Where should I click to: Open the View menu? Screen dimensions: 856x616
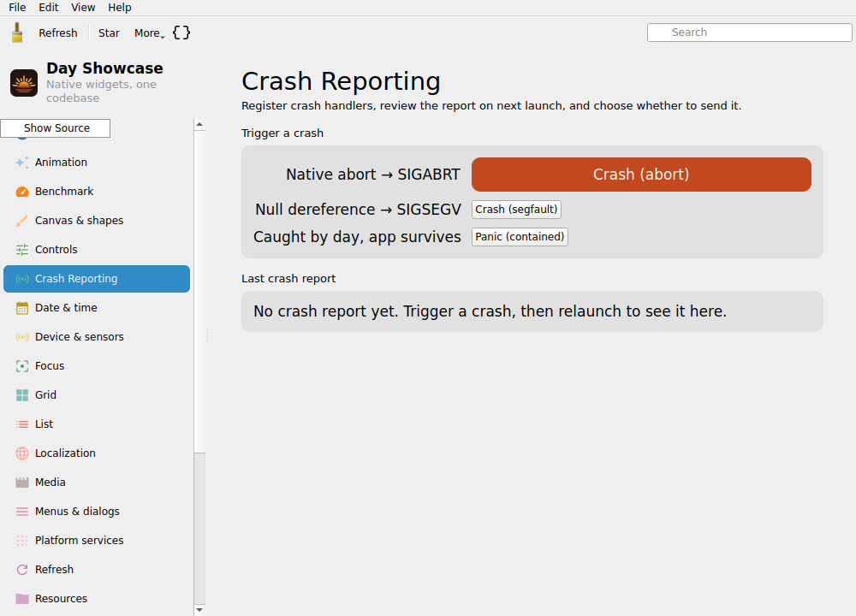(x=83, y=8)
